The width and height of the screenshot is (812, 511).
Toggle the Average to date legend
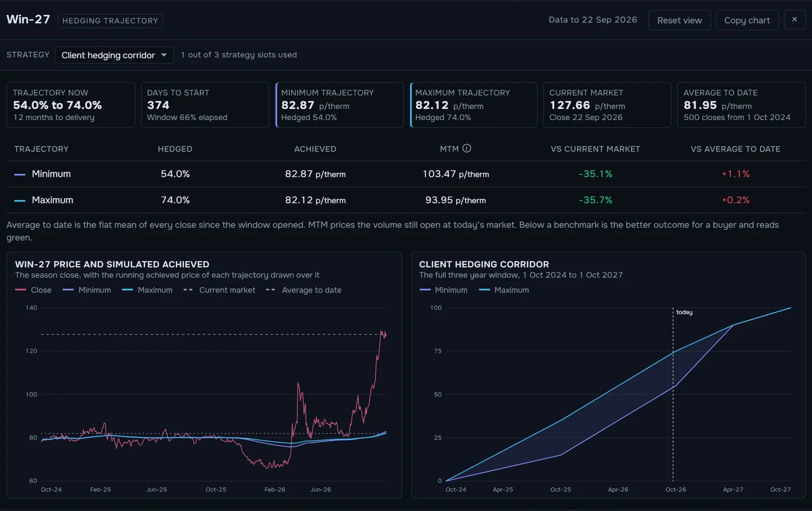pyautogui.click(x=303, y=290)
